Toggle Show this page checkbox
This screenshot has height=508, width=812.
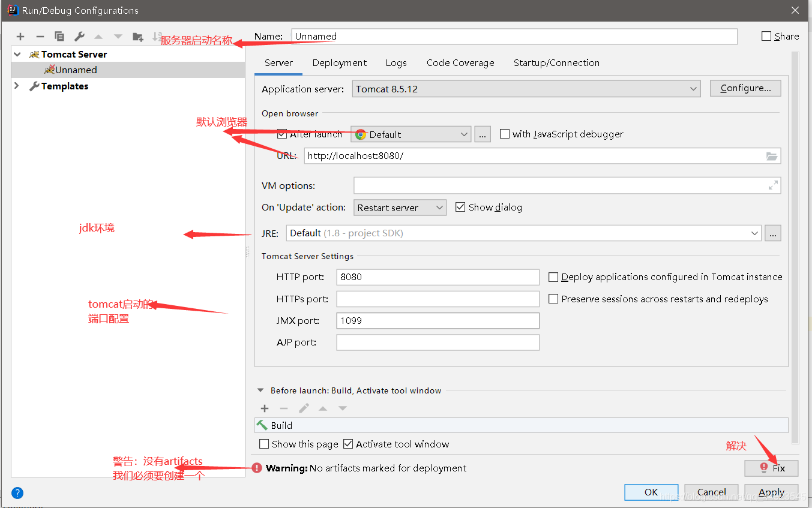264,444
